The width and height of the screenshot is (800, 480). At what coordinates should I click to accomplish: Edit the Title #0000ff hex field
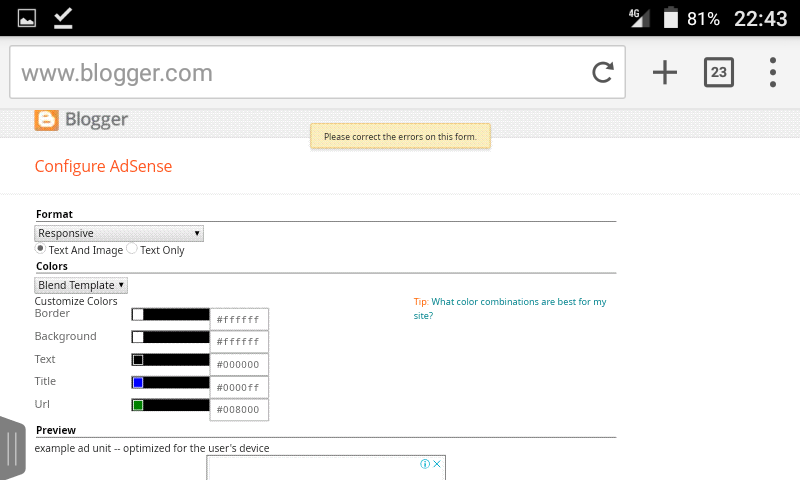point(239,387)
